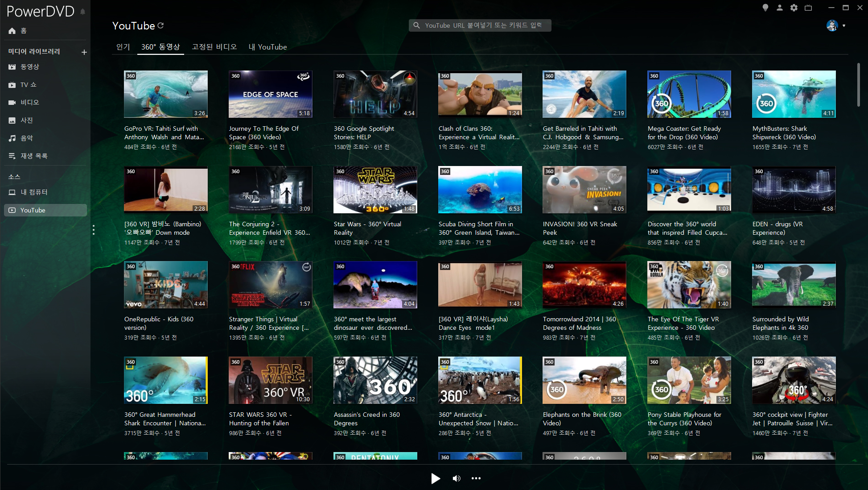Switch to TV mode icon
Viewport: 868px width, 490px height.
[808, 8]
